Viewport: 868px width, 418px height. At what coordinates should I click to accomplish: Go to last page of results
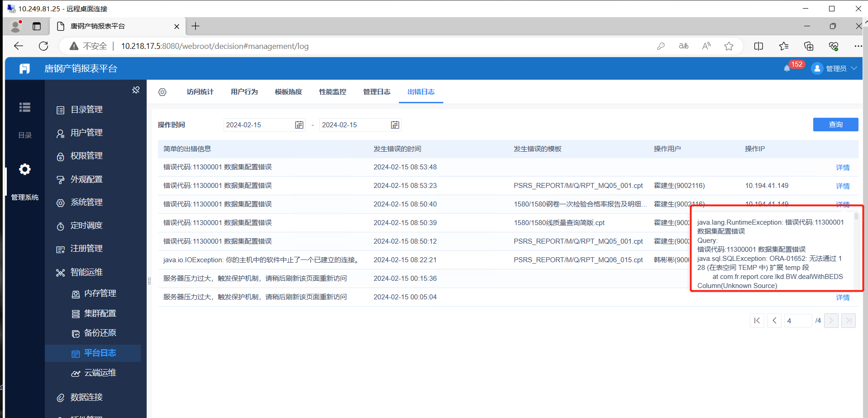click(849, 321)
